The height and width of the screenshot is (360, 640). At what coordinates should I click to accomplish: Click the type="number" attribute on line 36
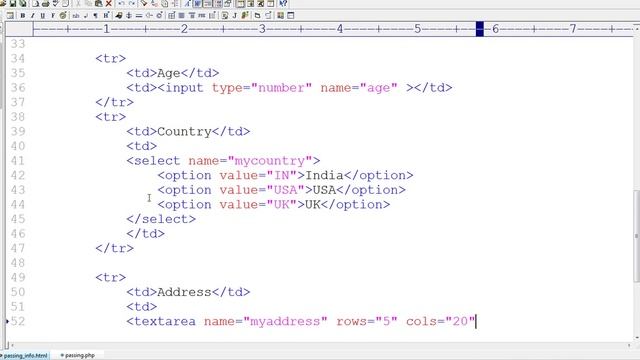tap(262, 88)
